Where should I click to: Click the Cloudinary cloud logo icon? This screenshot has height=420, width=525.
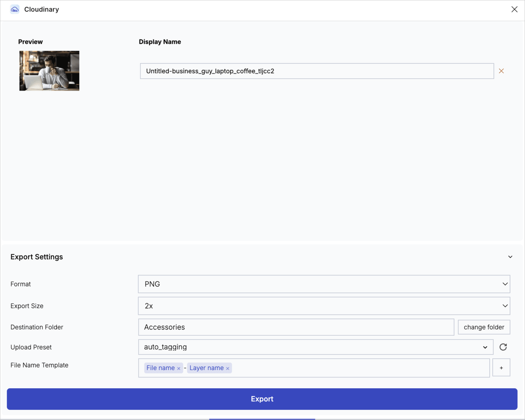pyautogui.click(x=15, y=9)
